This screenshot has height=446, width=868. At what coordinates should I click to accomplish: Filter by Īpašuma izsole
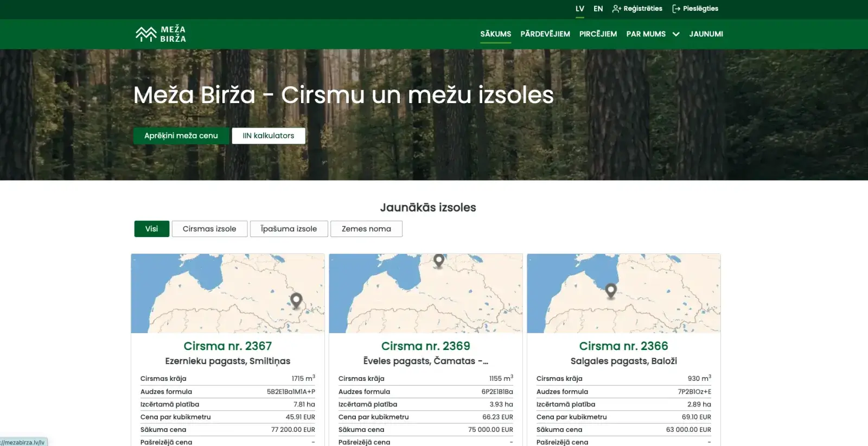289,229
